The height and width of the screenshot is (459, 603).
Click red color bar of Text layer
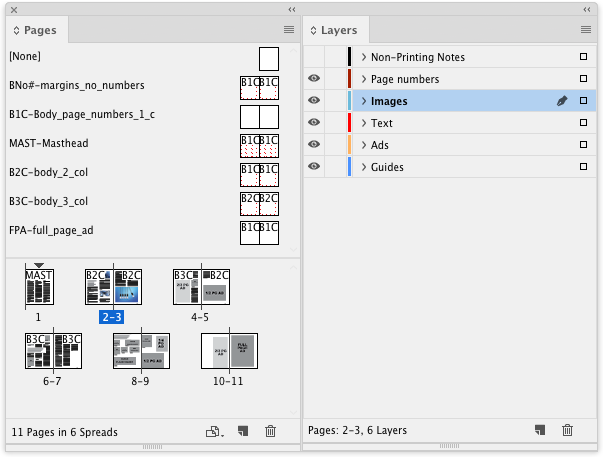click(349, 123)
